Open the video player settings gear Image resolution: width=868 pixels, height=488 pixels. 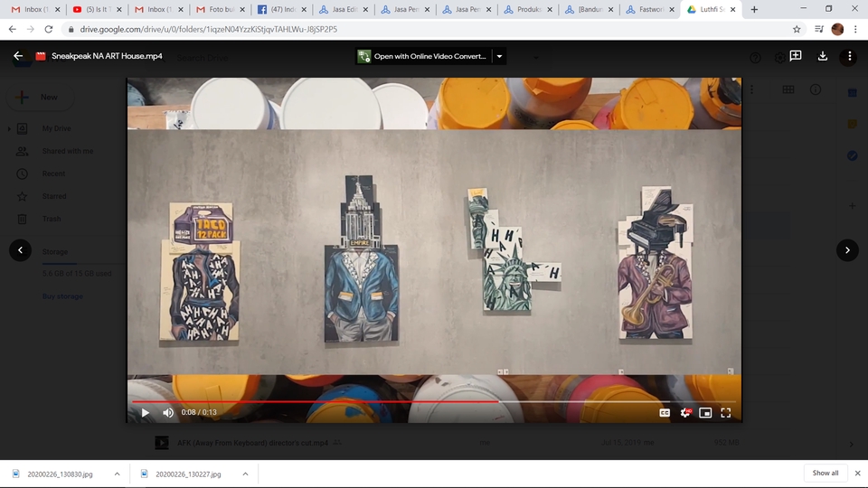[685, 413]
